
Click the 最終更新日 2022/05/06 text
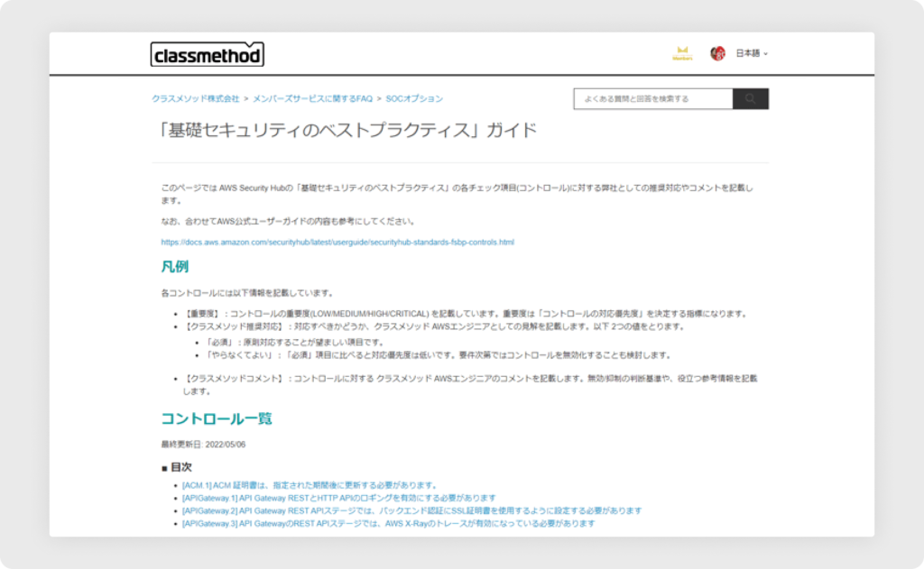202,444
